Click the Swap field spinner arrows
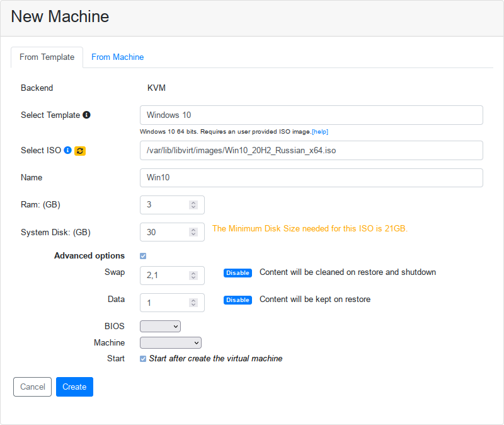Image resolution: width=504 pixels, height=425 pixels. click(x=193, y=276)
